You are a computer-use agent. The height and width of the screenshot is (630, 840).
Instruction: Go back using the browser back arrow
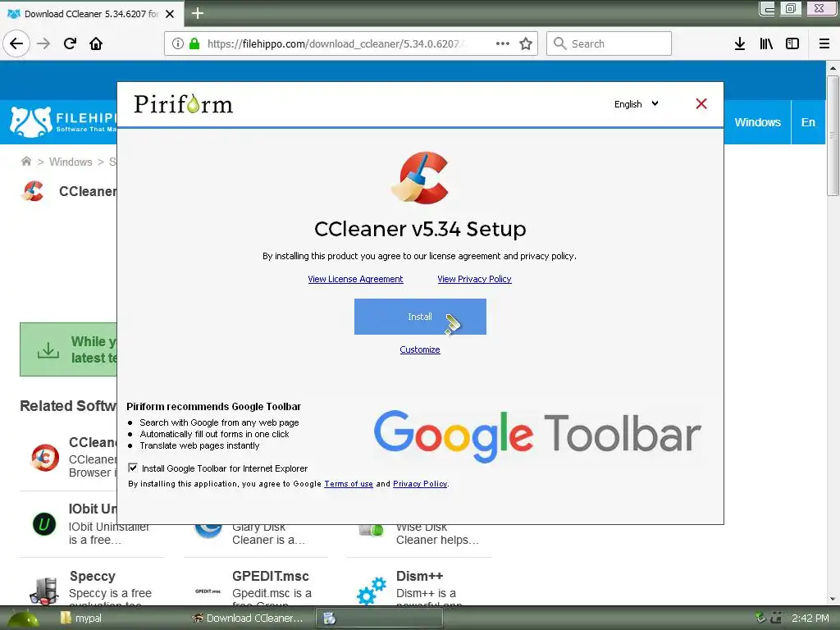16,43
